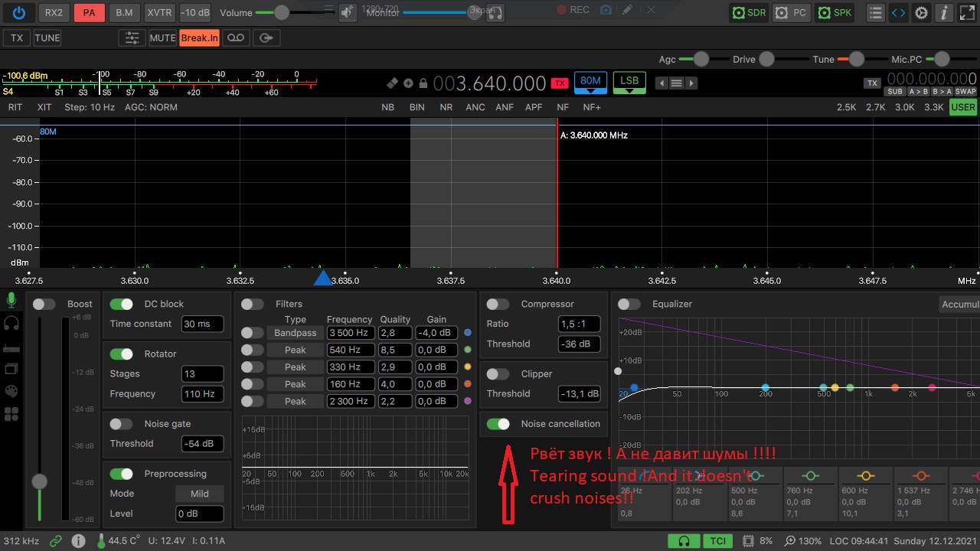Click the voice recorder tape icon
The image size is (980, 551).
(236, 37)
